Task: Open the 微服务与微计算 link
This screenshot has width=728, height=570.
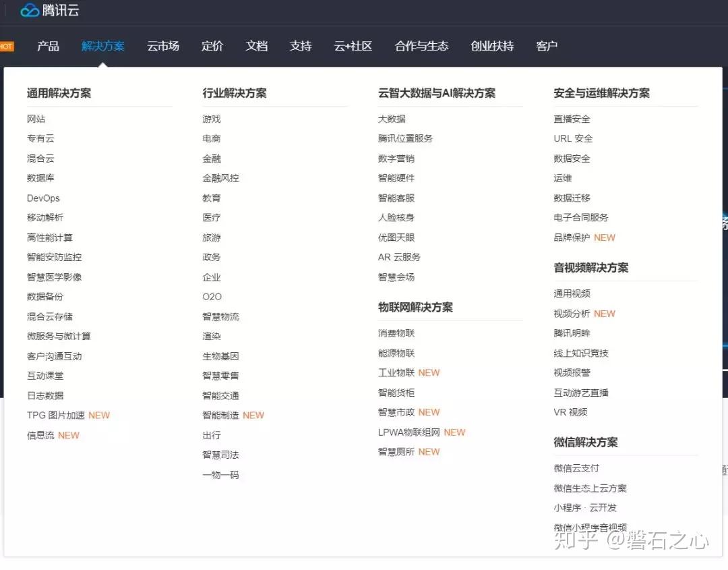Action: click(x=59, y=336)
